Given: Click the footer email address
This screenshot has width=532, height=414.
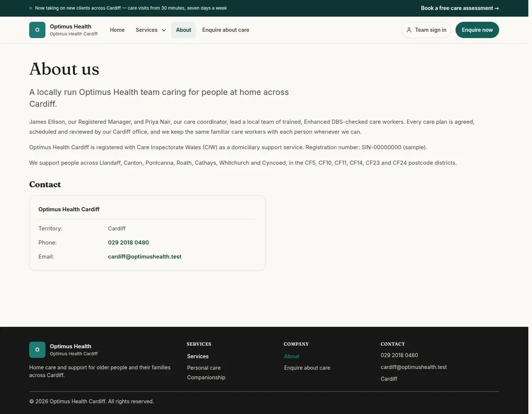Looking at the screenshot, I should point(414,367).
